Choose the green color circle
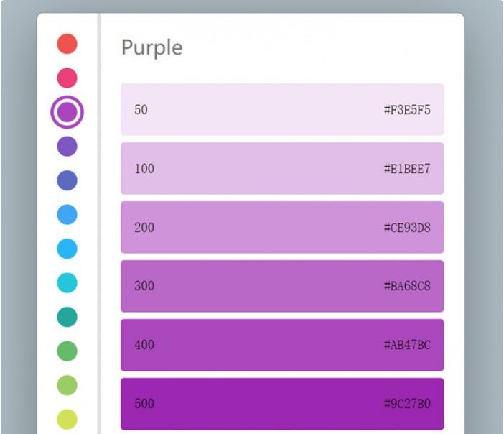Image resolution: width=504 pixels, height=434 pixels. [67, 351]
